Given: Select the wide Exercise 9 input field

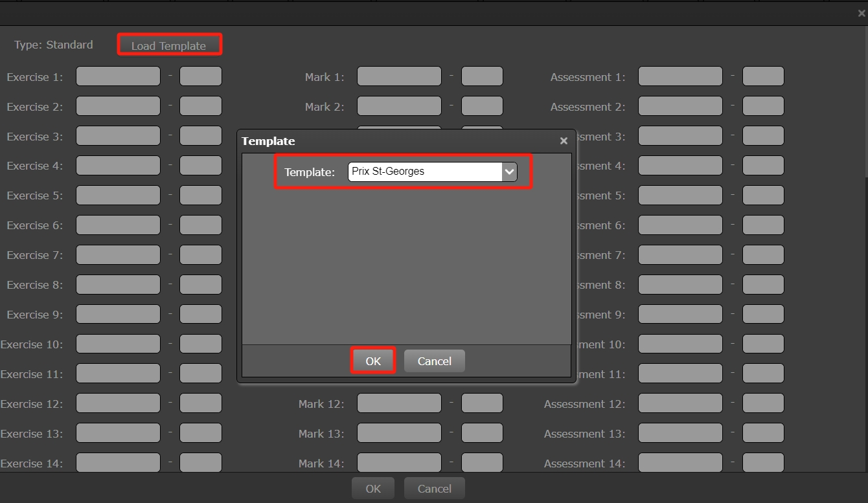Looking at the screenshot, I should coord(118,314).
